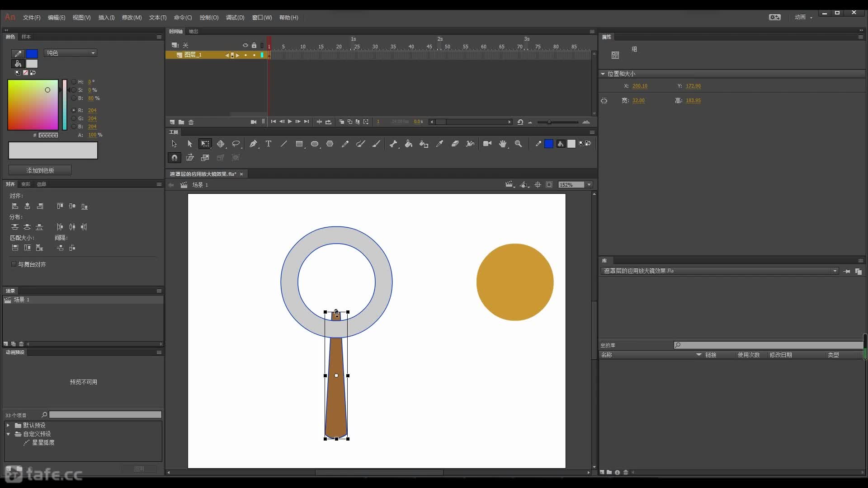
Task: Select the R red radio button
Action: pyautogui.click(x=74, y=110)
